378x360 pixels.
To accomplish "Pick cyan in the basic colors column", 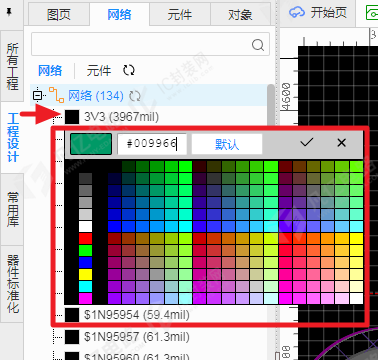I will click(x=85, y=287).
